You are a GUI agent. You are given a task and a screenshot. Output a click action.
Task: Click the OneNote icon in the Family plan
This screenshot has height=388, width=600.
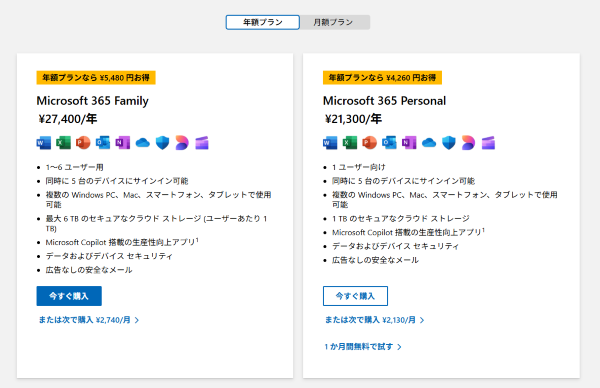[123, 143]
